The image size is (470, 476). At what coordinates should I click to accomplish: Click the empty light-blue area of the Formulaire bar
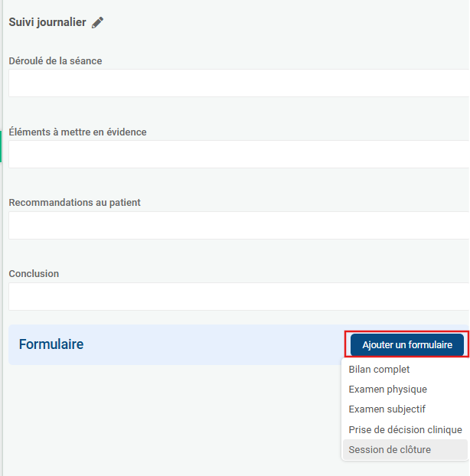click(214, 344)
